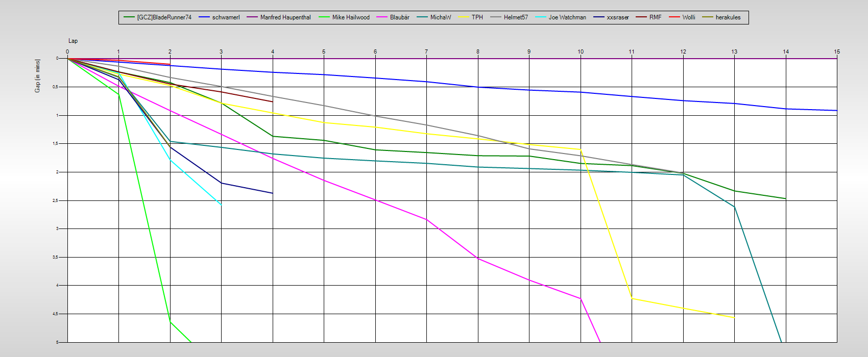
Task: Click the lap 10 label on top axis
Action: tap(581, 52)
